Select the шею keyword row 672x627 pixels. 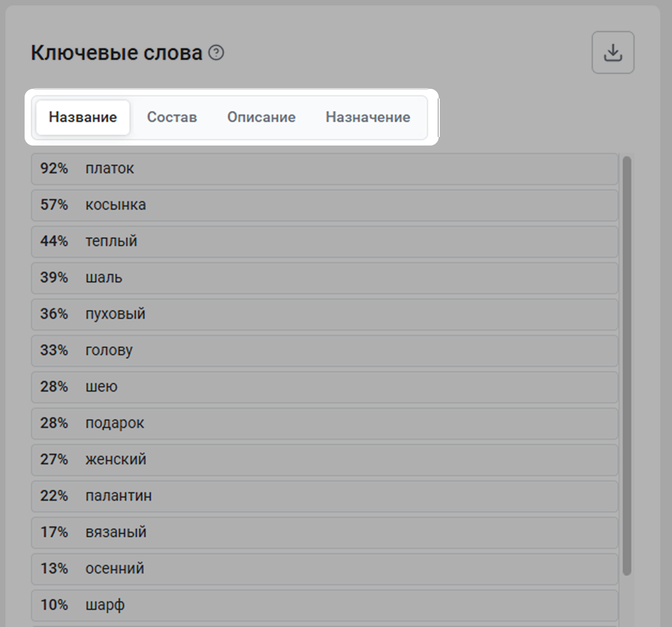pyautogui.click(x=324, y=387)
